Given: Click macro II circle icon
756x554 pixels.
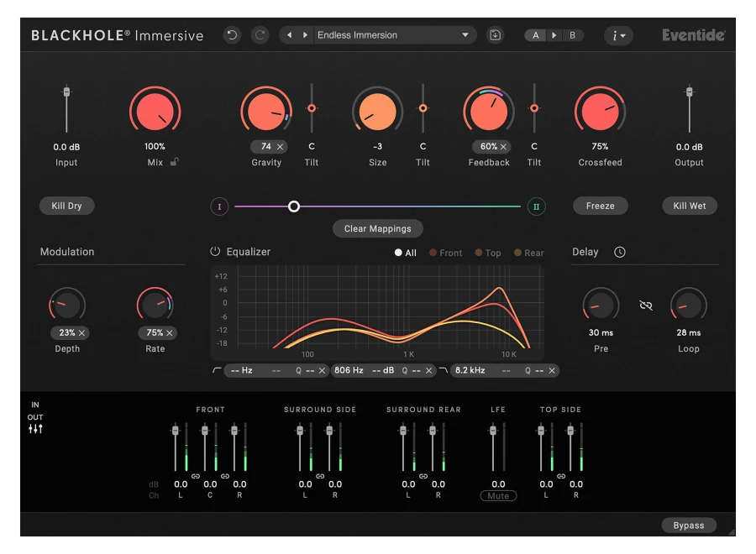Looking at the screenshot, I should coord(536,206).
